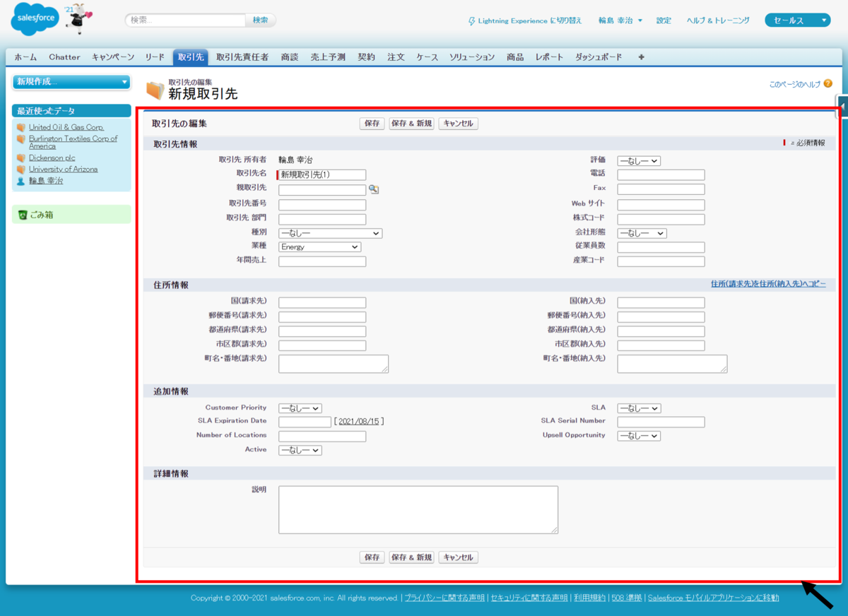
Task: Open the University of Arizona recent item
Action: pos(63,170)
